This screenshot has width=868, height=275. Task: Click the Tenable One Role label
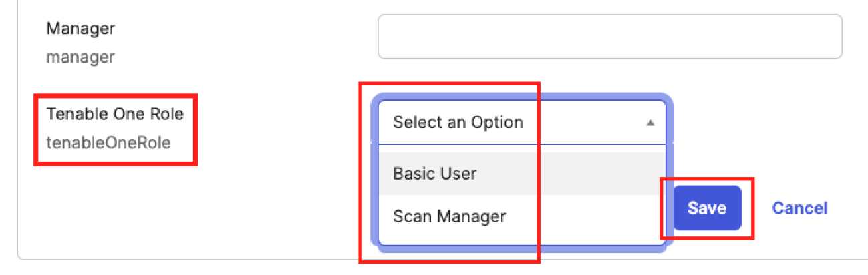point(115,114)
